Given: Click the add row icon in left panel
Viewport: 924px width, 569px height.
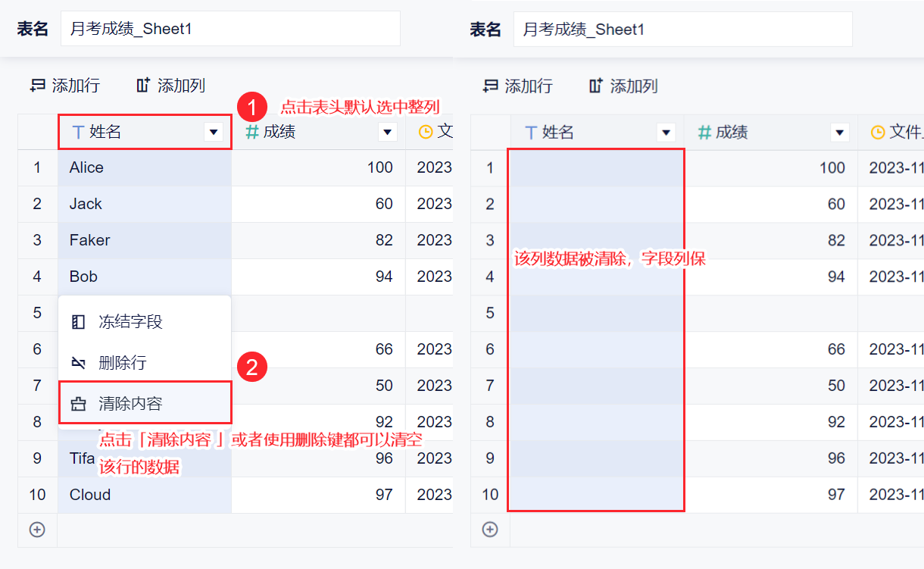Looking at the screenshot, I should tap(38, 86).
